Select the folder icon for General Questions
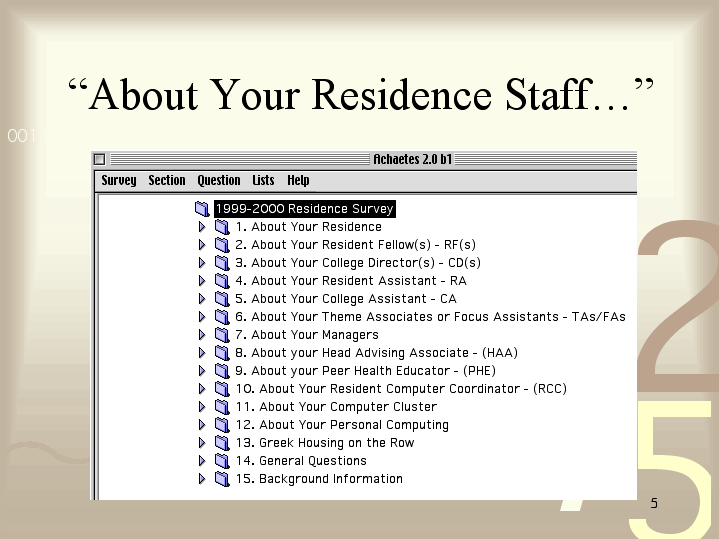The image size is (719, 539). 222,461
